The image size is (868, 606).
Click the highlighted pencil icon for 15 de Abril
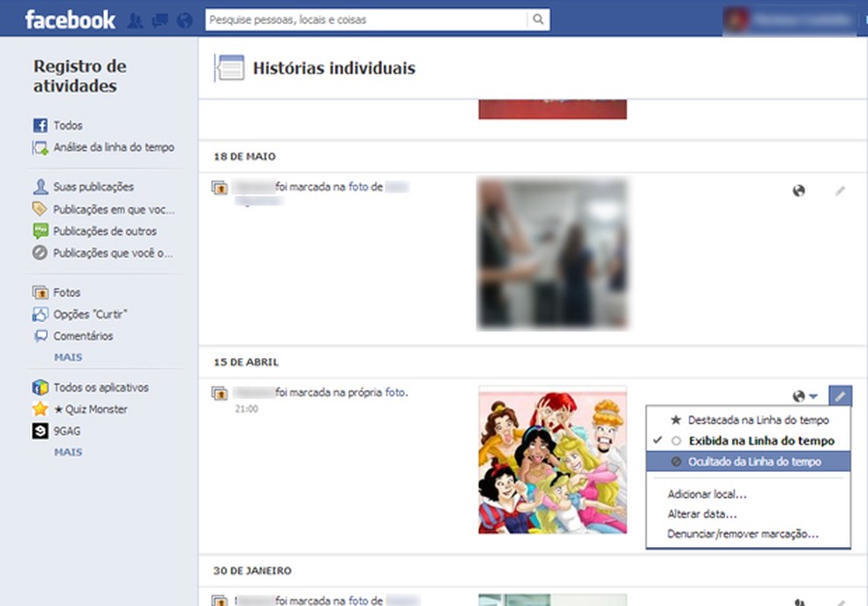pos(840,396)
